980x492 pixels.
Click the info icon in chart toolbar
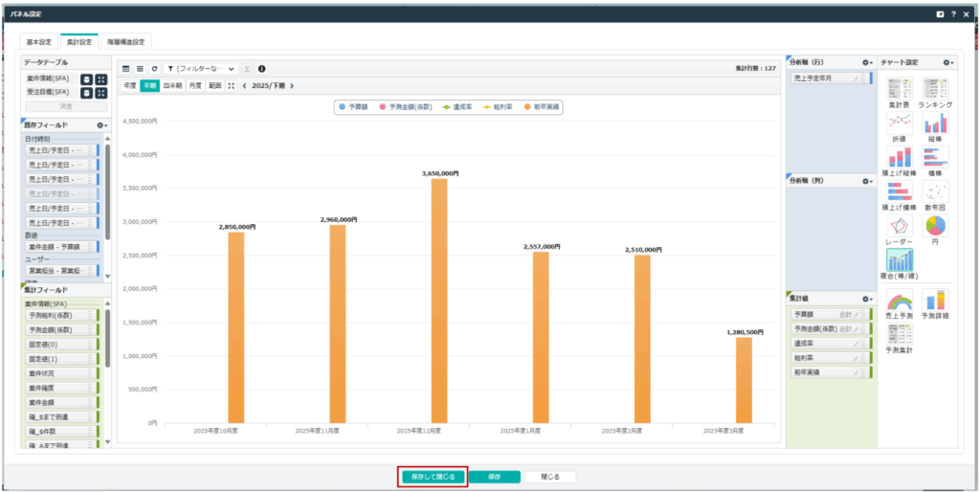(262, 69)
